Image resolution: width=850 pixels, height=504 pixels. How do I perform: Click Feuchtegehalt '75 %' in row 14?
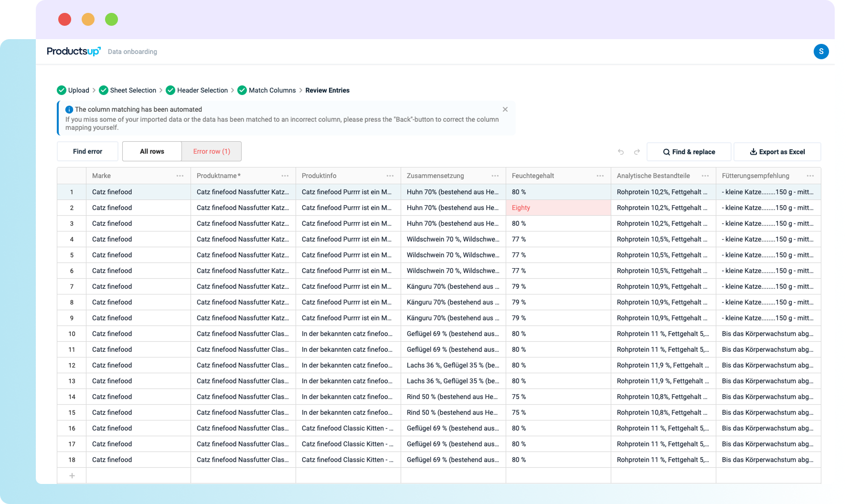point(558,397)
